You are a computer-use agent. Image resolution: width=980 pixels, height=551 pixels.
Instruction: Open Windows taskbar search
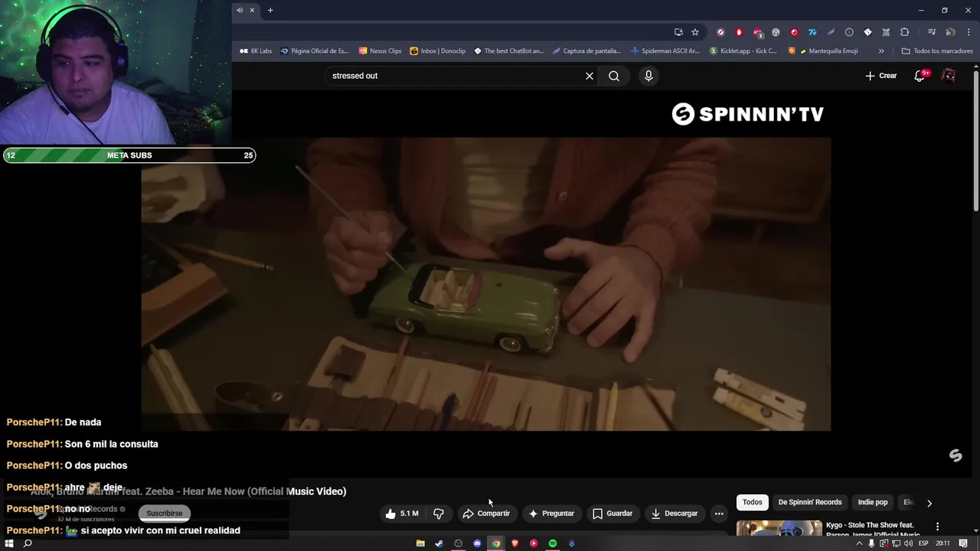pos(28,543)
